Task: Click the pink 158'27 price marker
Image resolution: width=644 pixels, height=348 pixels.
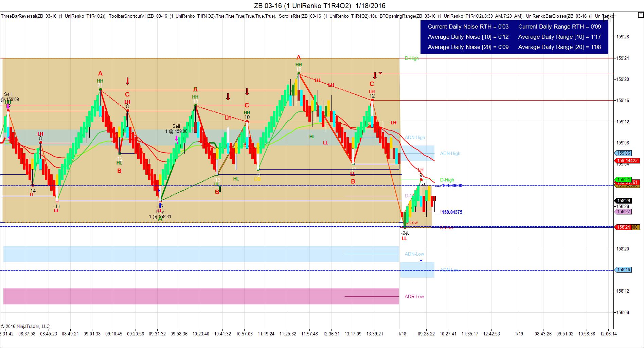Action: [623, 211]
